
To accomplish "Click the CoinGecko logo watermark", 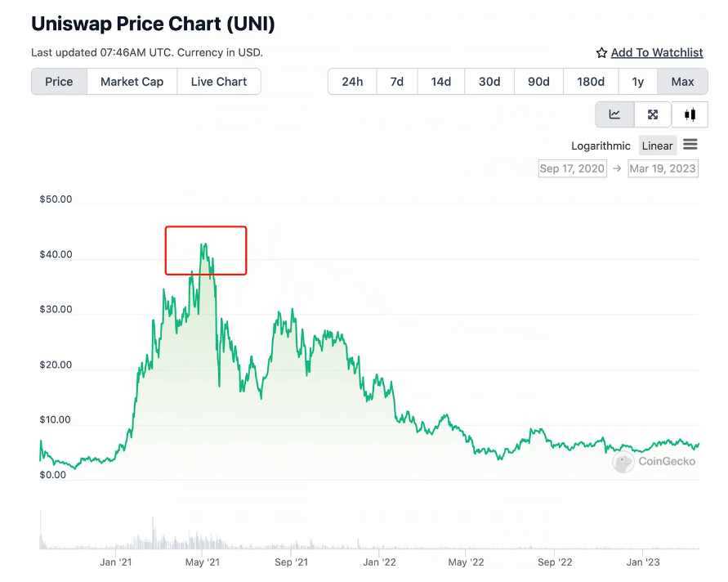I will [x=654, y=461].
